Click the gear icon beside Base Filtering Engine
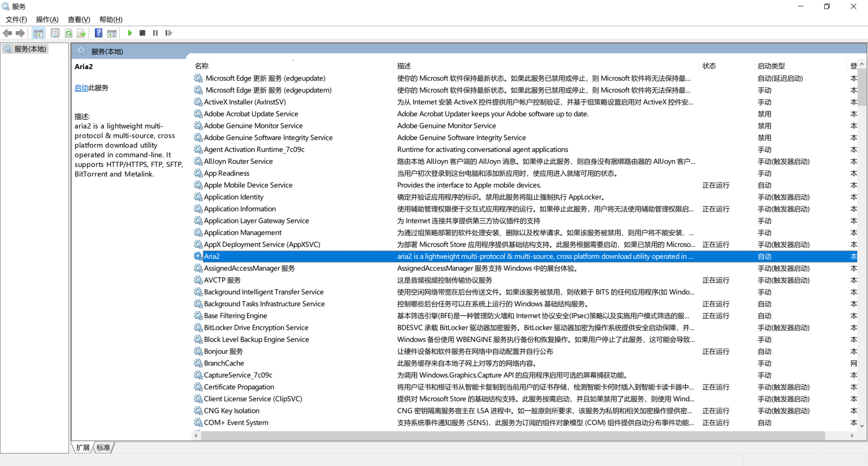Viewport: 868px width, 466px height. 198,315
